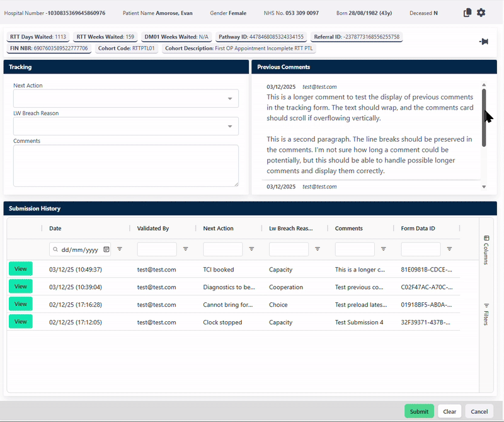The image size is (504, 422).
Task: Open the filter funnel on the Date column
Action: click(x=120, y=249)
